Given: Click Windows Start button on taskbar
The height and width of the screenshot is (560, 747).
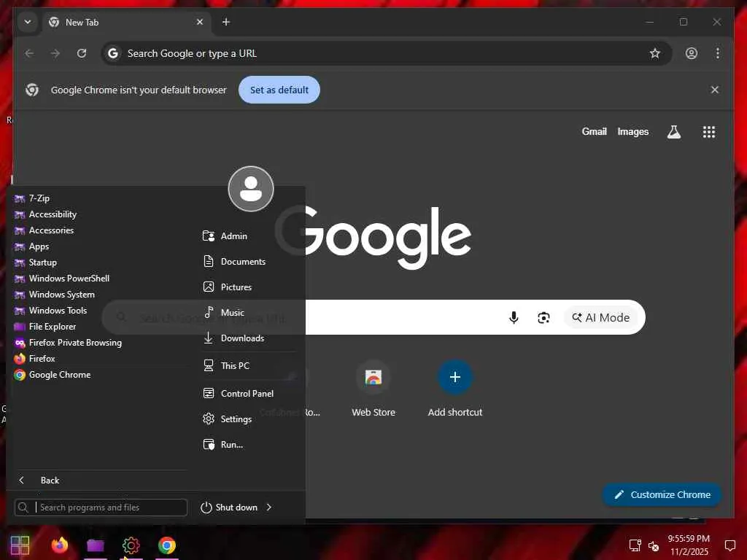Looking at the screenshot, I should 20,545.
